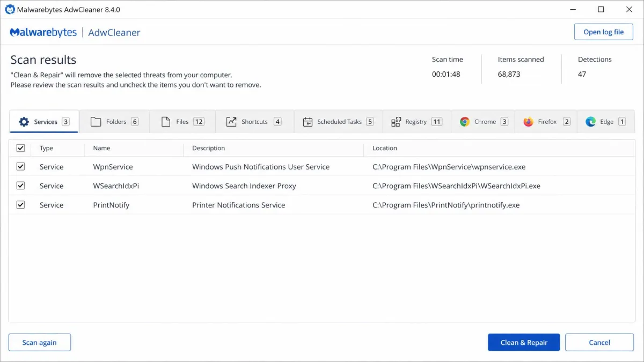The width and height of the screenshot is (644, 362).
Task: Open the Firefox detections tab
Action: [x=546, y=122]
